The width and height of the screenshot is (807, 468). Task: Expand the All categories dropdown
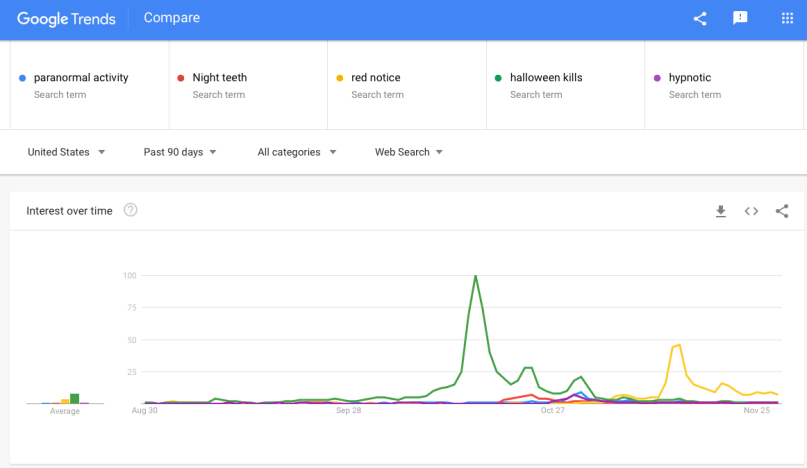click(296, 152)
